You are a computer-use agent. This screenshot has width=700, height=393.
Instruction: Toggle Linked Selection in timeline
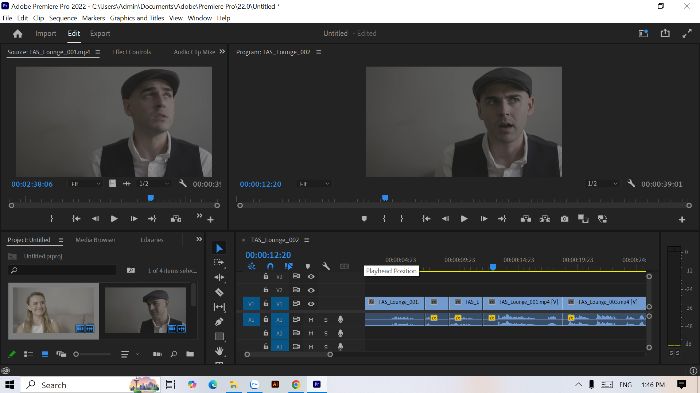(x=288, y=266)
